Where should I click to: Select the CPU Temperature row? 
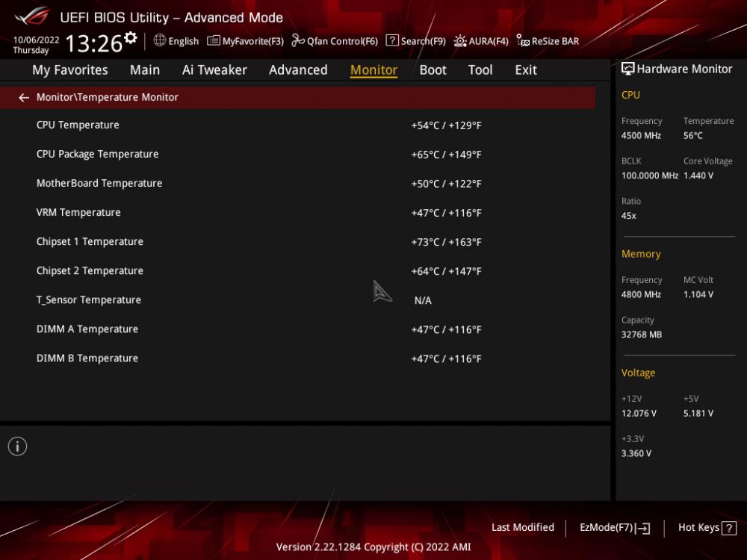[297, 125]
